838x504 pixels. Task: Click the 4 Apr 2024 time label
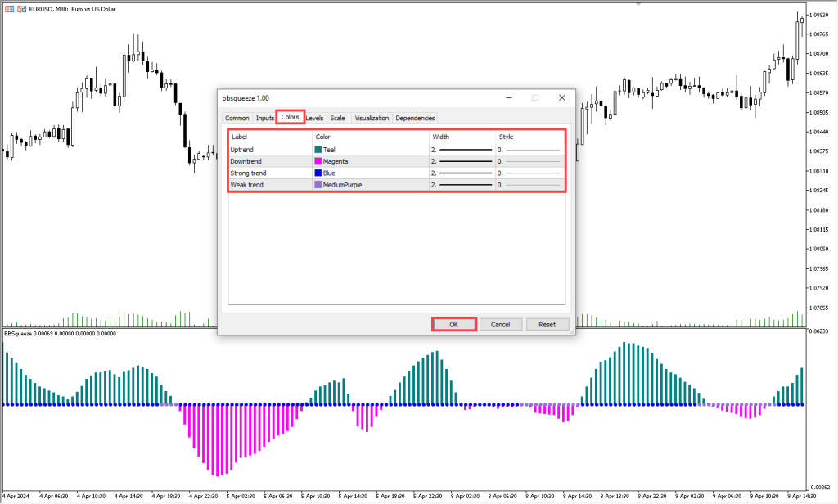[16, 496]
